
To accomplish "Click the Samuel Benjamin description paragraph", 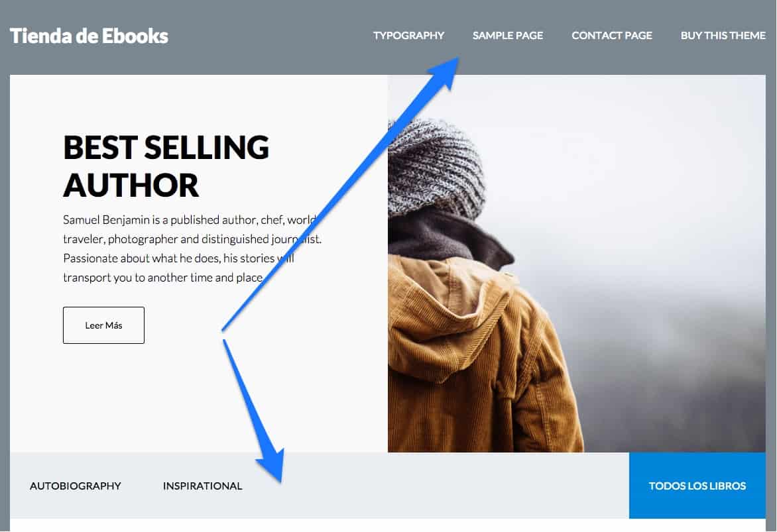I will pos(192,248).
